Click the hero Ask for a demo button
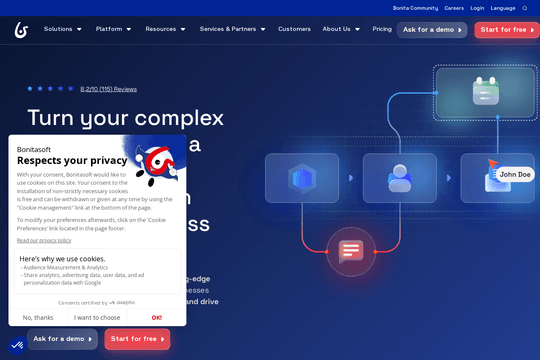Image resolution: width=540 pixels, height=360 pixels. pos(62,339)
